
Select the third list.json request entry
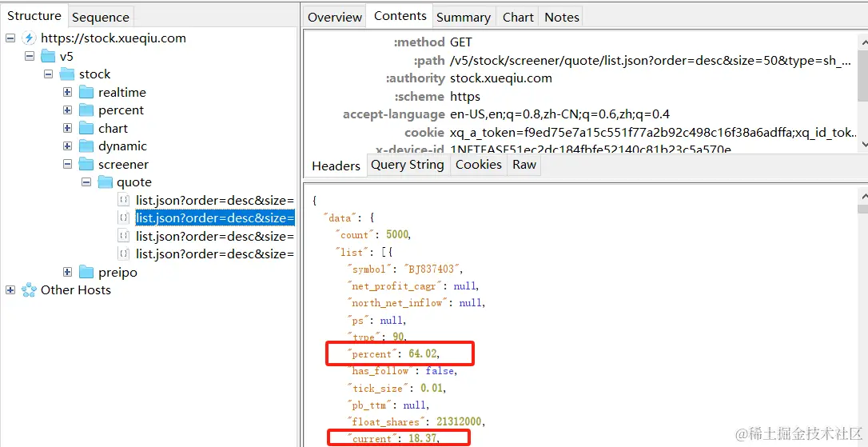[x=215, y=236]
